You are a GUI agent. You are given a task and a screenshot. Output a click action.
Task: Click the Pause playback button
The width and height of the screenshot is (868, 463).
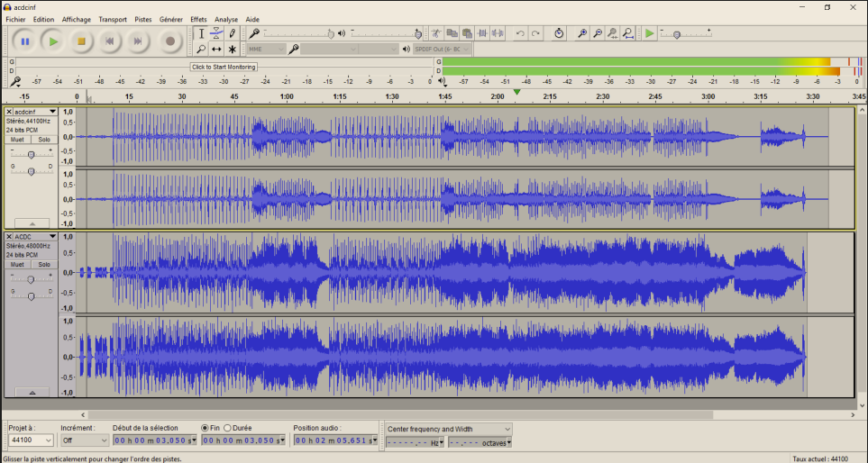(x=25, y=41)
